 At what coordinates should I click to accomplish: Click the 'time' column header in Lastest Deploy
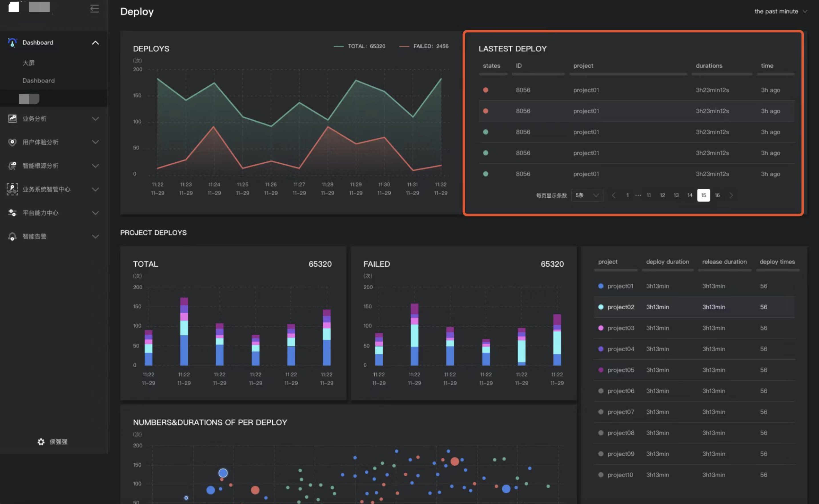tap(767, 66)
